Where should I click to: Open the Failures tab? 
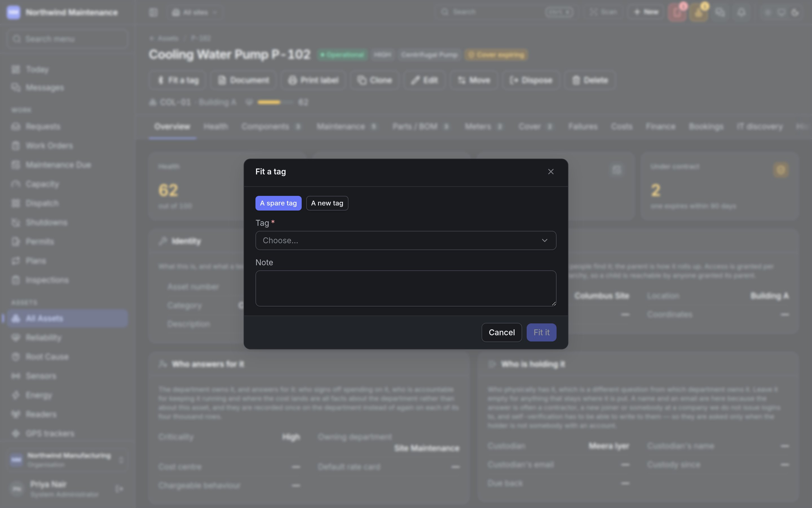tap(583, 127)
